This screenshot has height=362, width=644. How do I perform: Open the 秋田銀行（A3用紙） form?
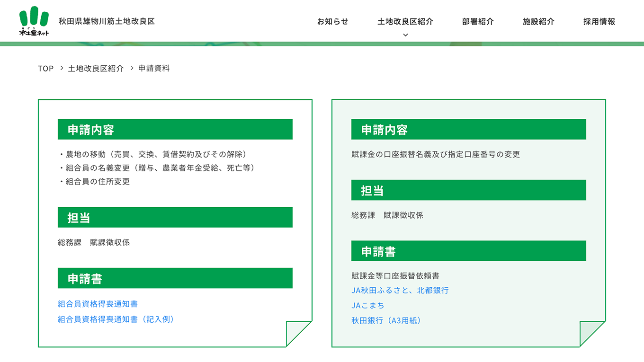(x=387, y=321)
